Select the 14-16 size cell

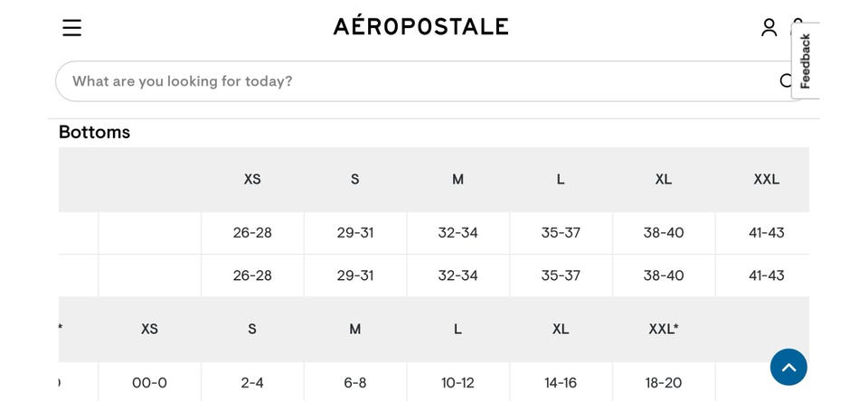click(561, 383)
